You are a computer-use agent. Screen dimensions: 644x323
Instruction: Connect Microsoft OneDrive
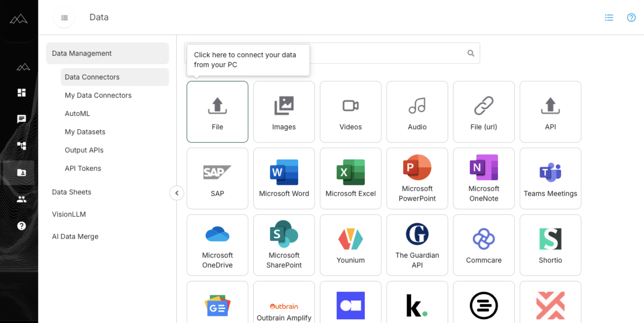pos(218,245)
